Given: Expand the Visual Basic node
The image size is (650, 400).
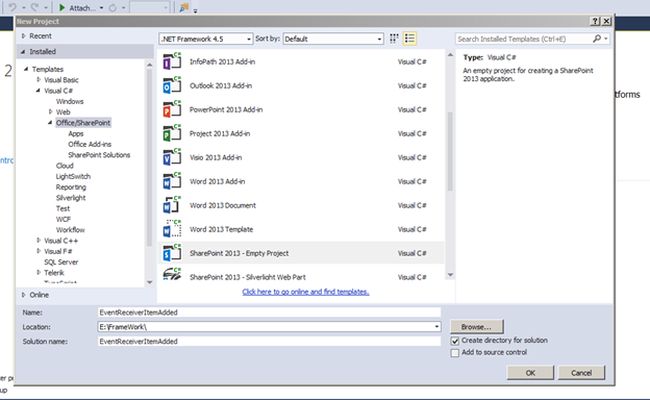Looking at the screenshot, I should point(39,80).
